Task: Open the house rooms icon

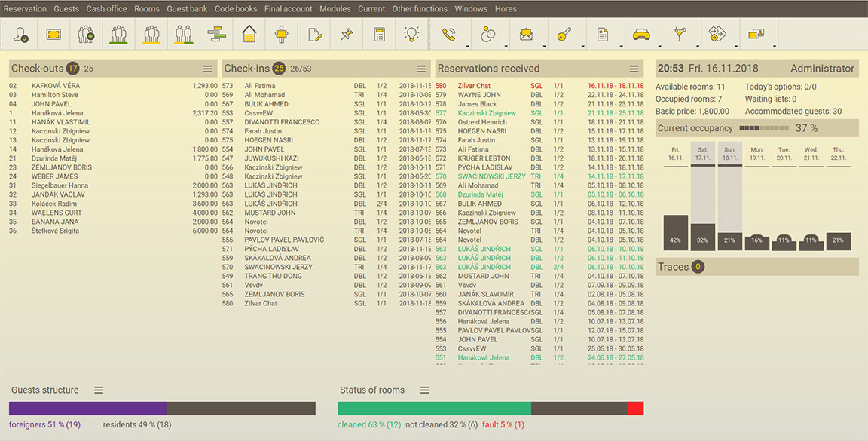Action: tap(249, 35)
